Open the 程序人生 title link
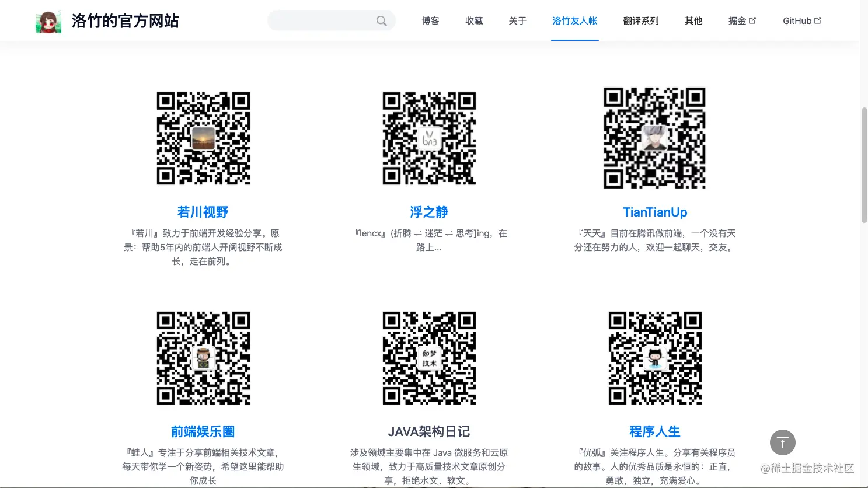Viewport: 868px width, 488px height. 655,431
